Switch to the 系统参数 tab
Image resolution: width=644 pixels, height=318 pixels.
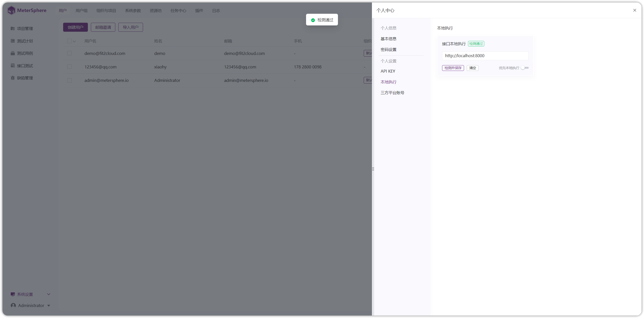[x=133, y=10]
